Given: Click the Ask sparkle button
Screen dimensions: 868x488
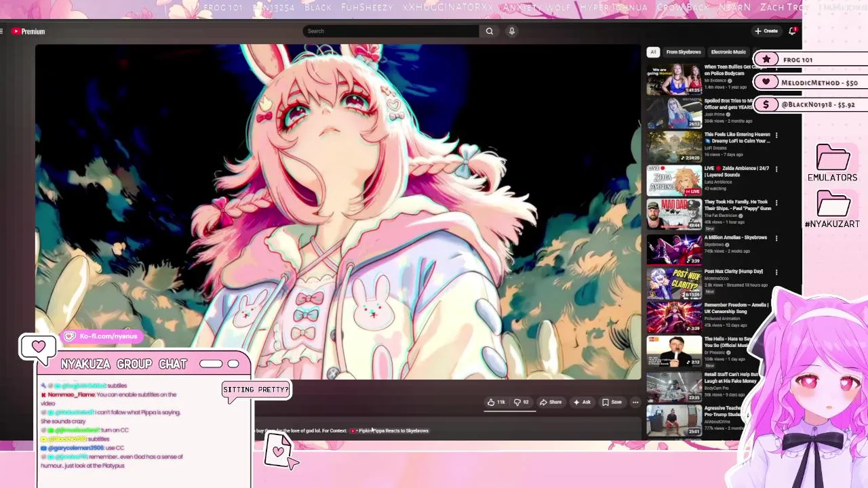Looking at the screenshot, I should click(x=582, y=402).
